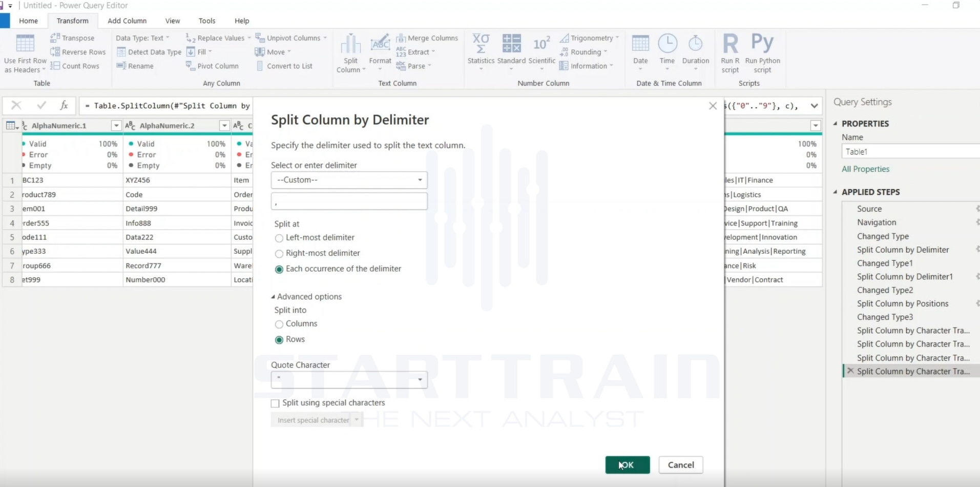The width and height of the screenshot is (980, 487).
Task: Open the Split Column ribbon tool
Action: click(x=350, y=53)
